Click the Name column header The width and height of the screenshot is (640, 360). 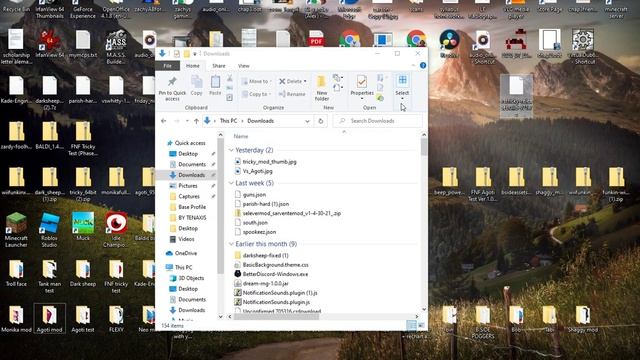tap(241, 136)
